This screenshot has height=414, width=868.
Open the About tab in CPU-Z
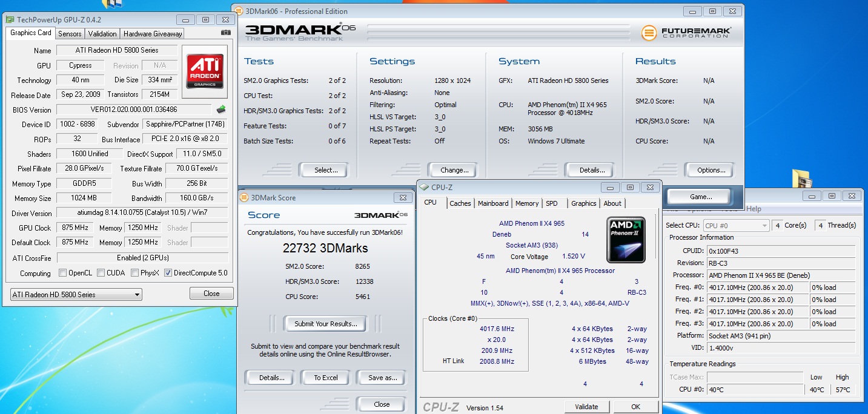tap(612, 203)
